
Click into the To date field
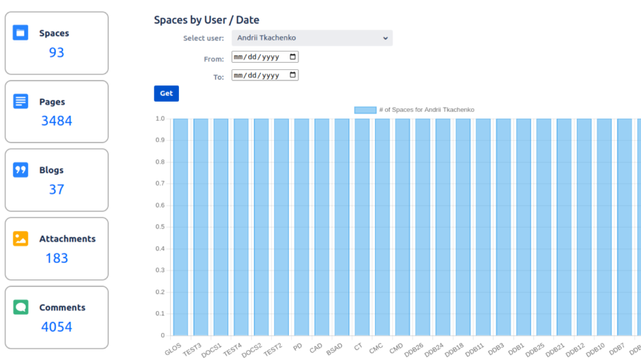(254, 75)
